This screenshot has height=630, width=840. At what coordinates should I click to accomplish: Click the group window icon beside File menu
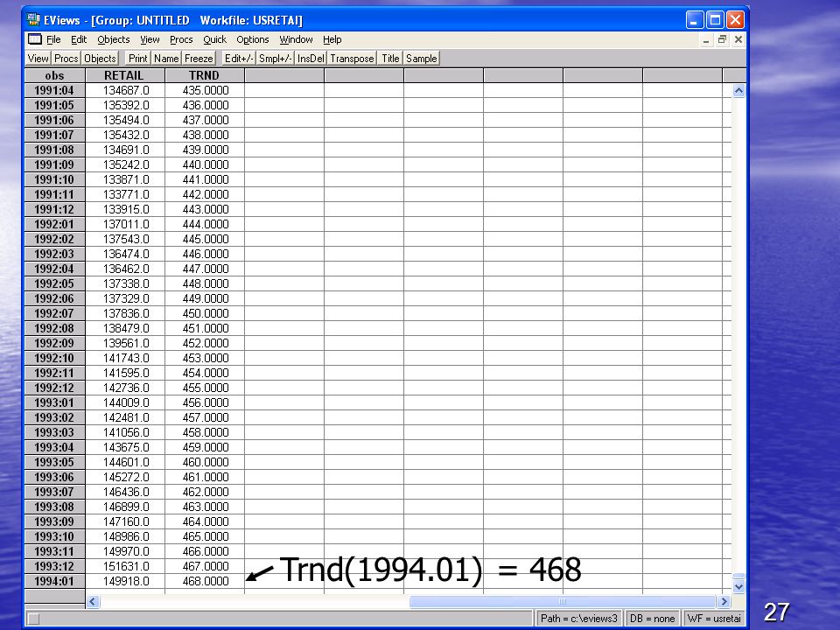point(35,39)
